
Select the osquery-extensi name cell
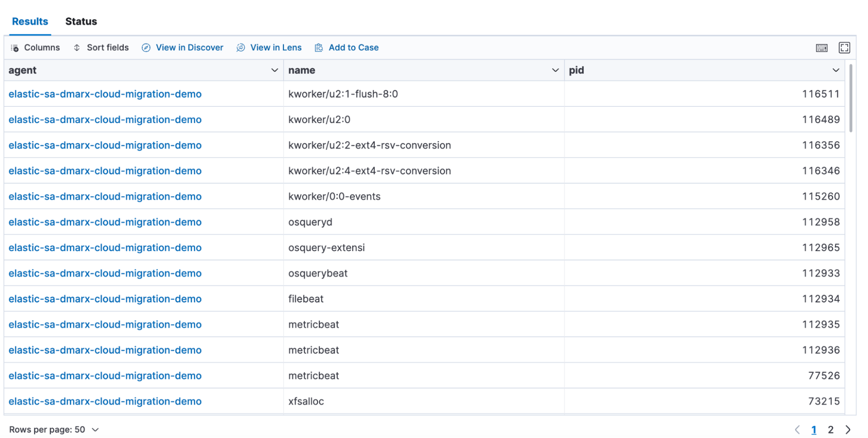[424, 248]
